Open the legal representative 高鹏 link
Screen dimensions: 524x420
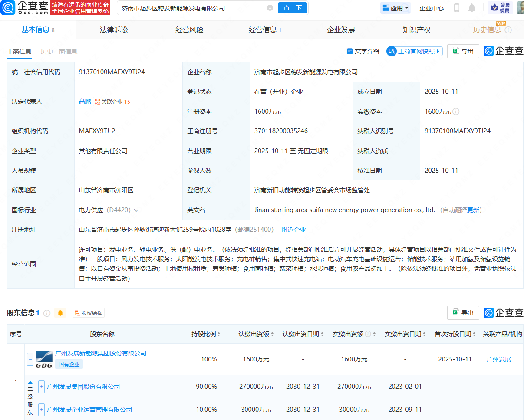coord(85,102)
